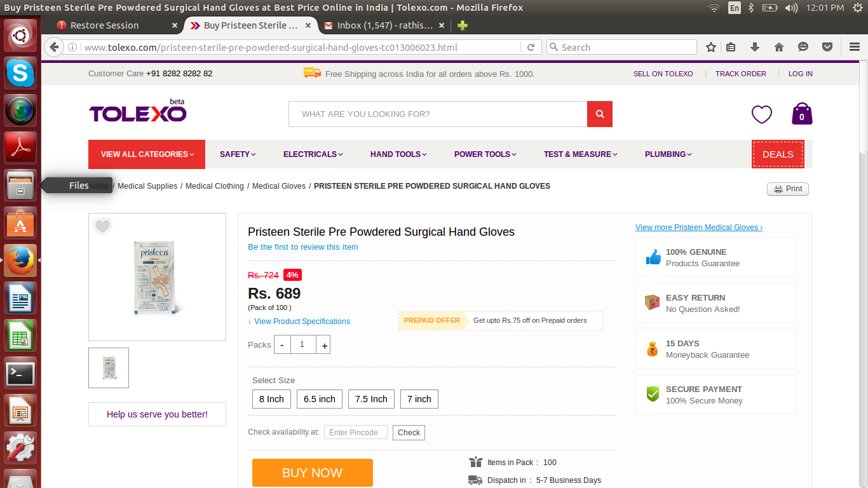Screen dimensions: 868x488
Task: Open the wishlist heart icon in header
Action: click(761, 114)
